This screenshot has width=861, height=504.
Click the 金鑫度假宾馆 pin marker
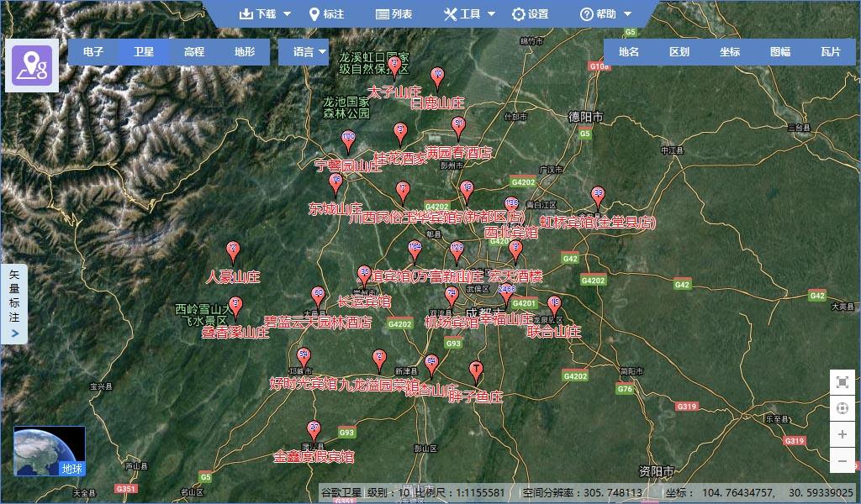(x=314, y=430)
